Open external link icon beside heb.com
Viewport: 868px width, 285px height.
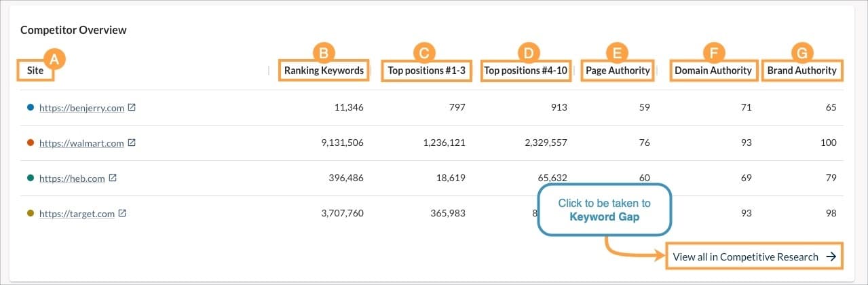(113, 178)
